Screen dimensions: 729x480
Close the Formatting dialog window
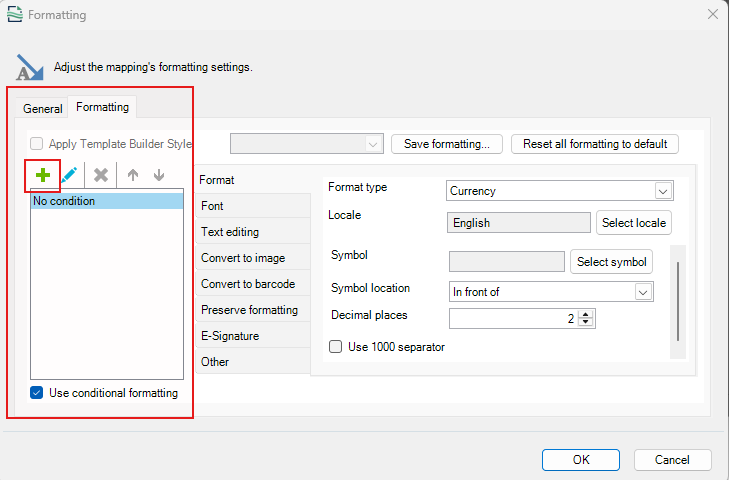point(713,14)
